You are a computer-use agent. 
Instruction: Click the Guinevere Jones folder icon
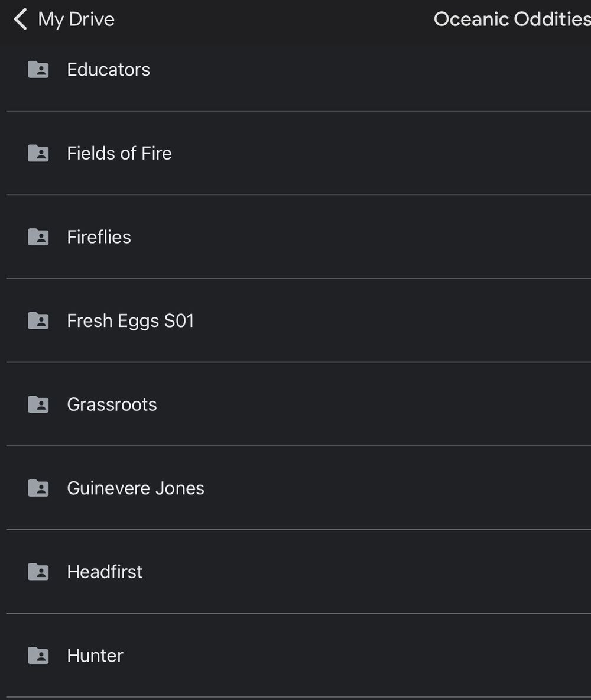point(38,488)
